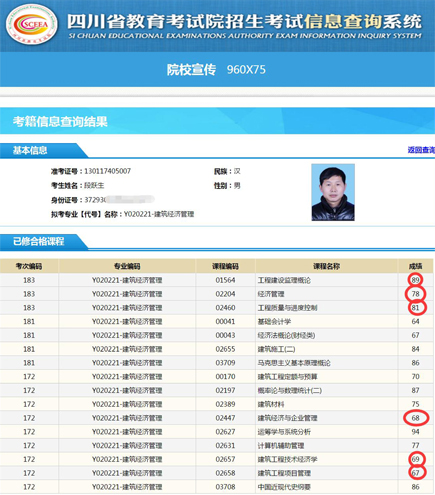Click the 身份证号 field value

point(119,200)
